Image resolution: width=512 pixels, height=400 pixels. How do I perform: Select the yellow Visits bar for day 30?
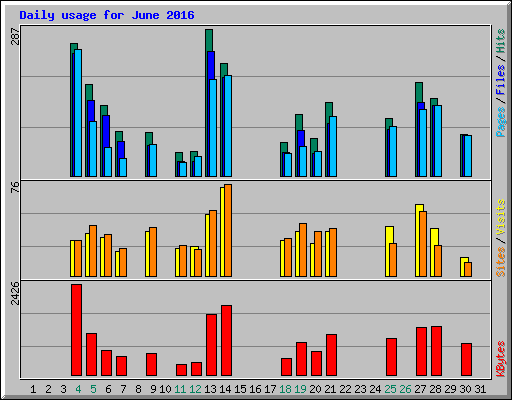(x=463, y=267)
